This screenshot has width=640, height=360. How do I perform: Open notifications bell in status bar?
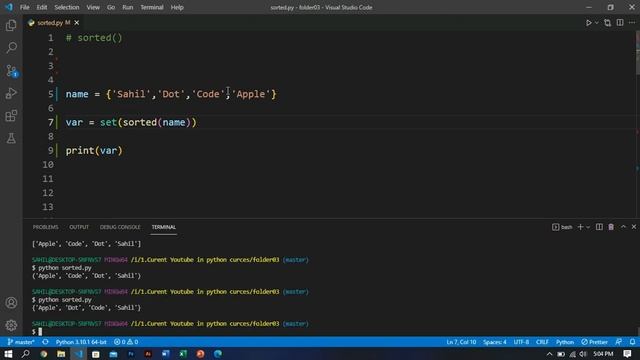tap(632, 342)
